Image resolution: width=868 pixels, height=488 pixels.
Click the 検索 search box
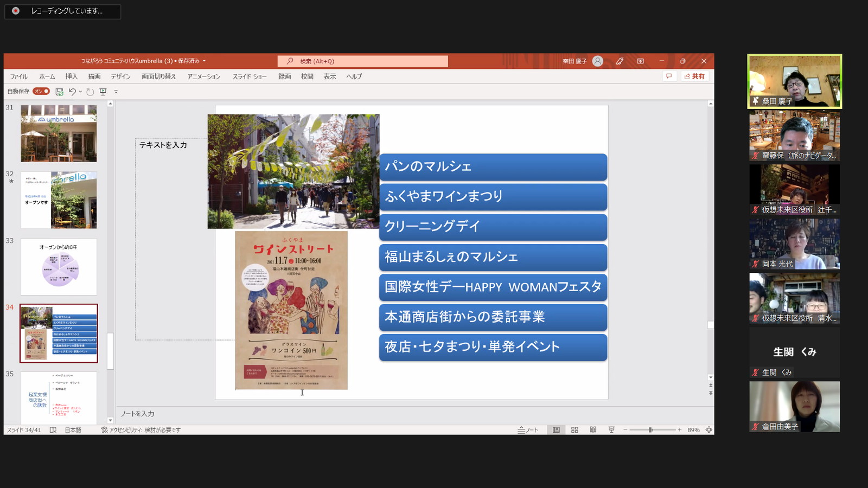point(362,61)
